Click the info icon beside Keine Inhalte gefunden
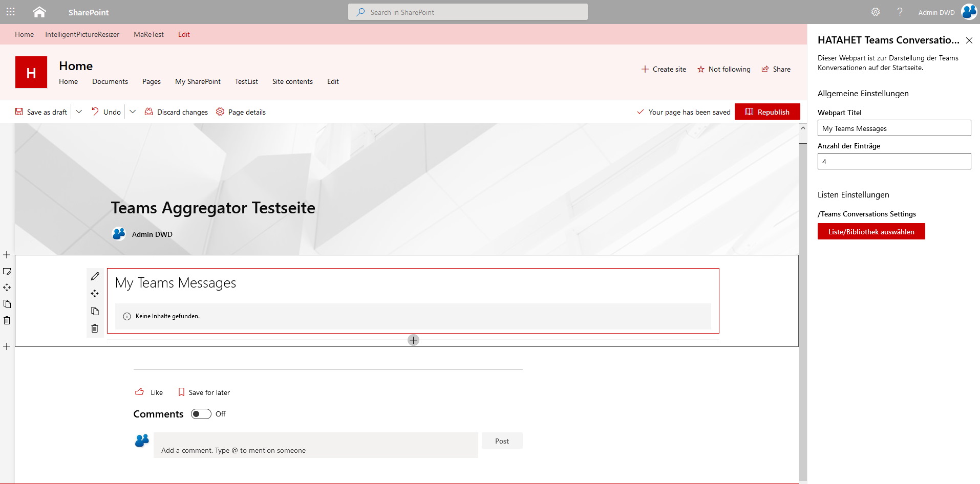Image resolution: width=980 pixels, height=484 pixels. pyautogui.click(x=127, y=316)
